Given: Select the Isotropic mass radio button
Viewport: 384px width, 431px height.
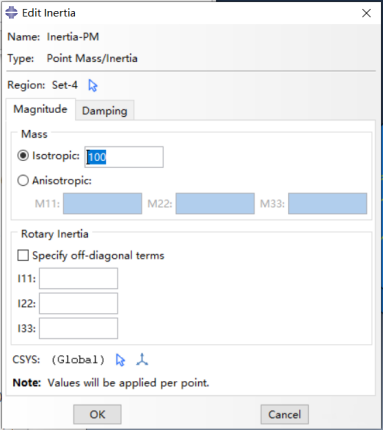Looking at the screenshot, I should (x=23, y=156).
